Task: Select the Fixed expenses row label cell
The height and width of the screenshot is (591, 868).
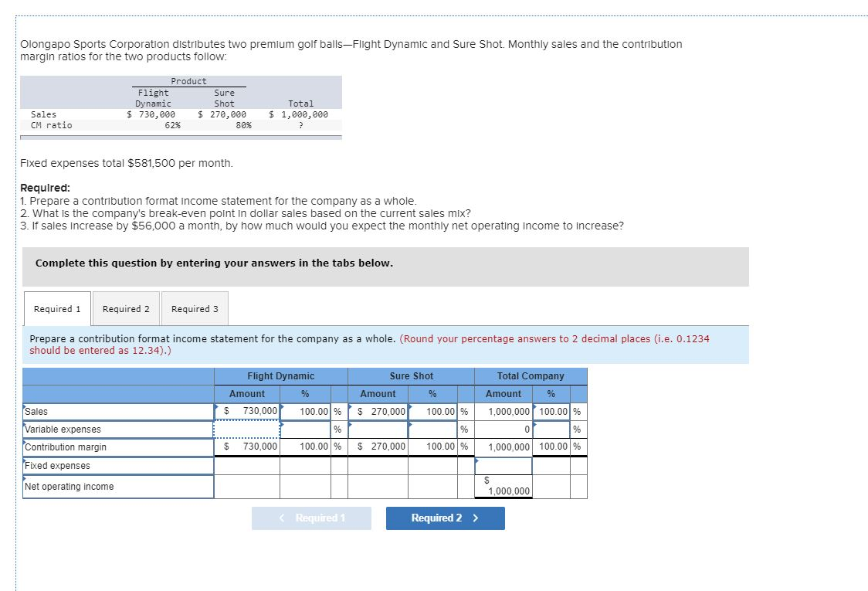Action: tap(118, 465)
